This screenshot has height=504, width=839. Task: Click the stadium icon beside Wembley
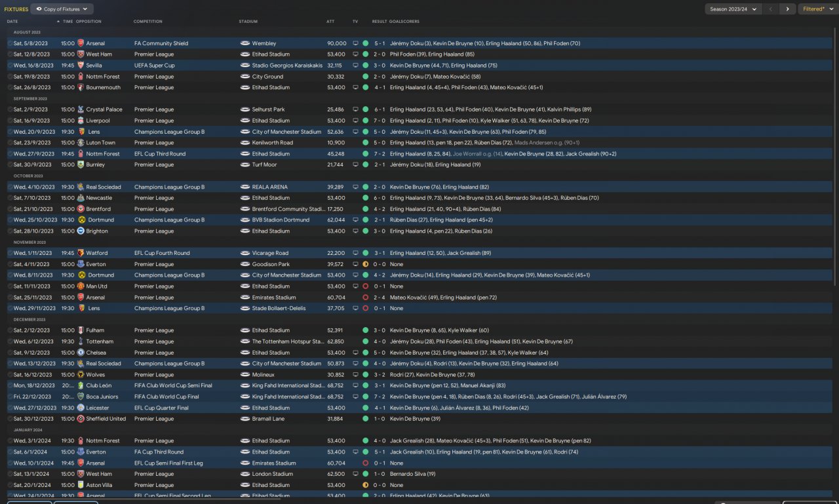click(245, 43)
